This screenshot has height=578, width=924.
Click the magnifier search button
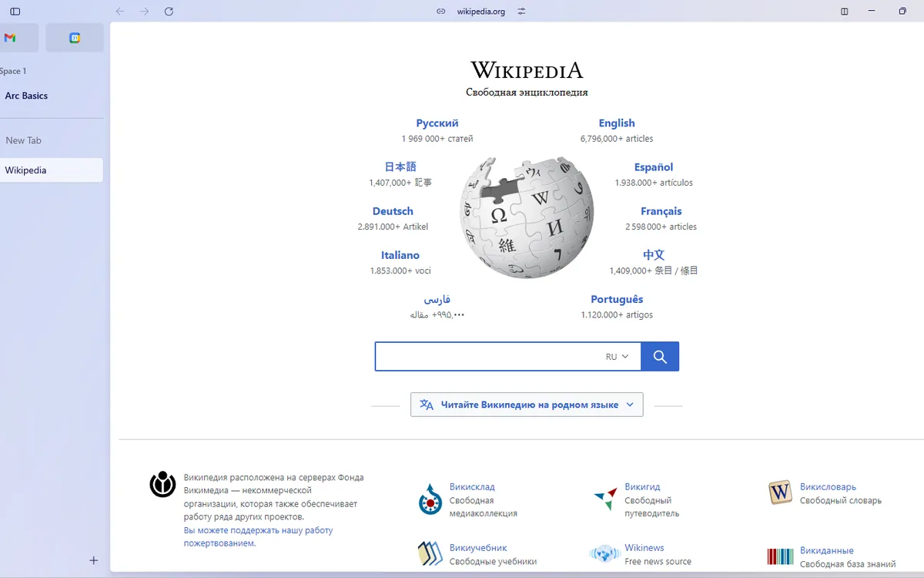pyautogui.click(x=660, y=357)
